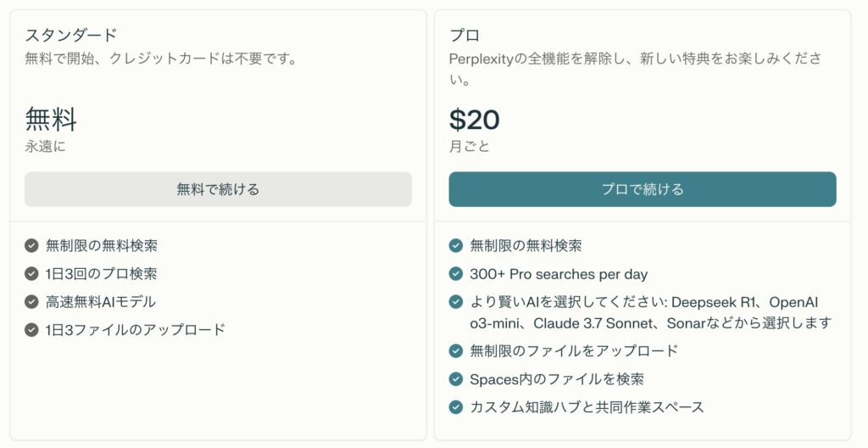Click the 永遠に label under free price
The image size is (868, 448).
coord(46,147)
